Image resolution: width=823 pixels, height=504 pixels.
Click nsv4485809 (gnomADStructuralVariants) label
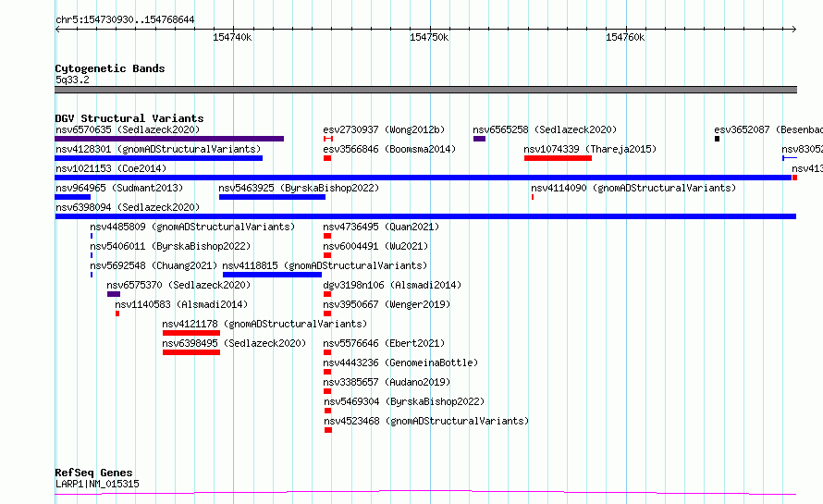coord(192,227)
